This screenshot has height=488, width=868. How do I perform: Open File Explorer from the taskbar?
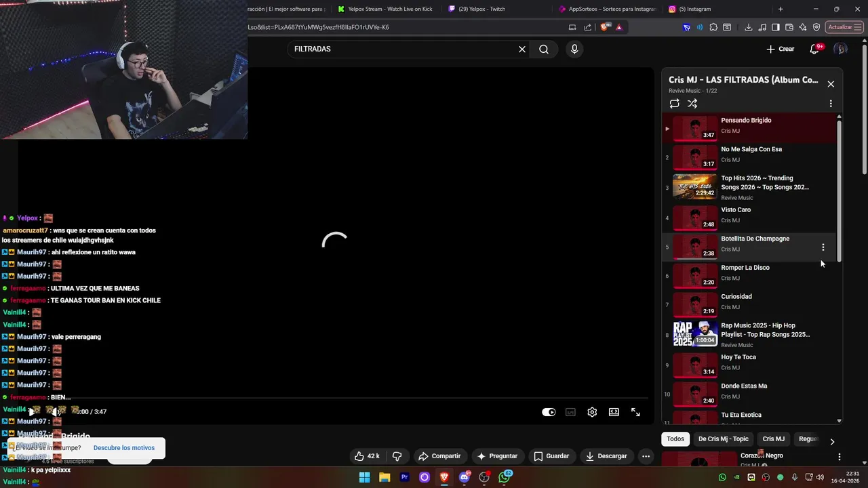[x=384, y=477]
